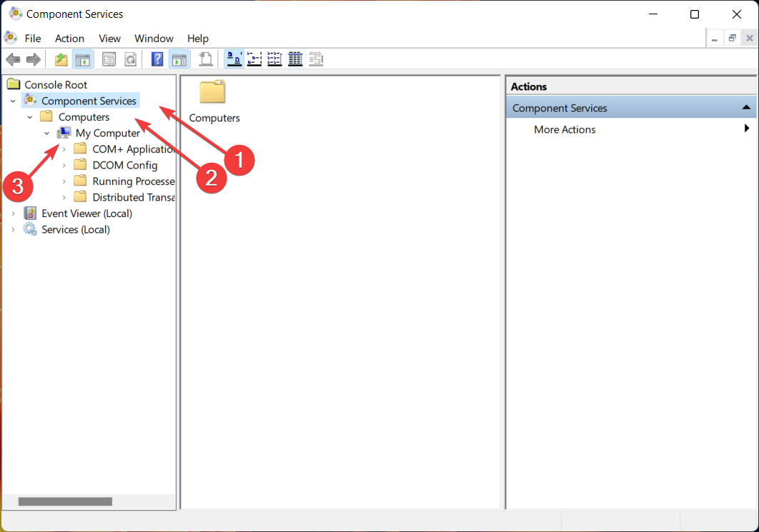Toggle the Show/Hide Action Pane button
Screen dimensions: 759x532
click(179, 59)
